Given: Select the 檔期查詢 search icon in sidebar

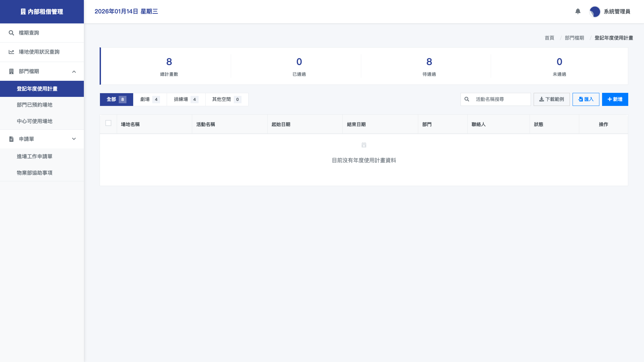Looking at the screenshot, I should (x=11, y=33).
